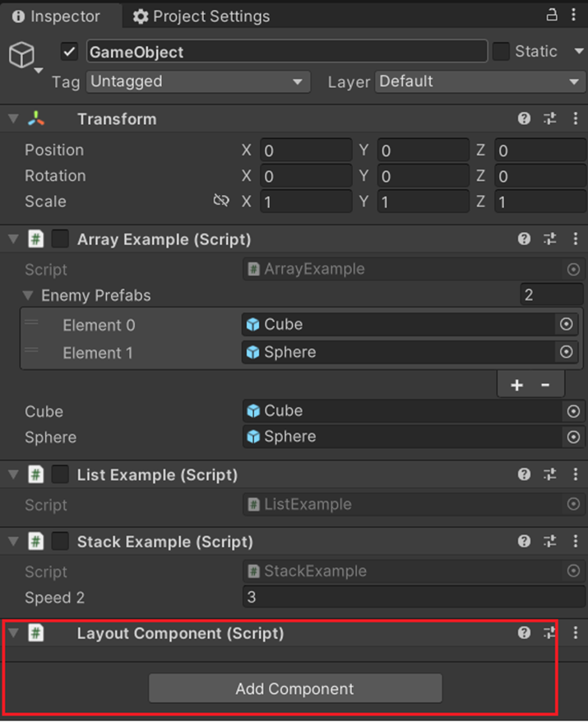Add an element with the plus button
Viewport: 588px width, 722px height.
[516, 385]
